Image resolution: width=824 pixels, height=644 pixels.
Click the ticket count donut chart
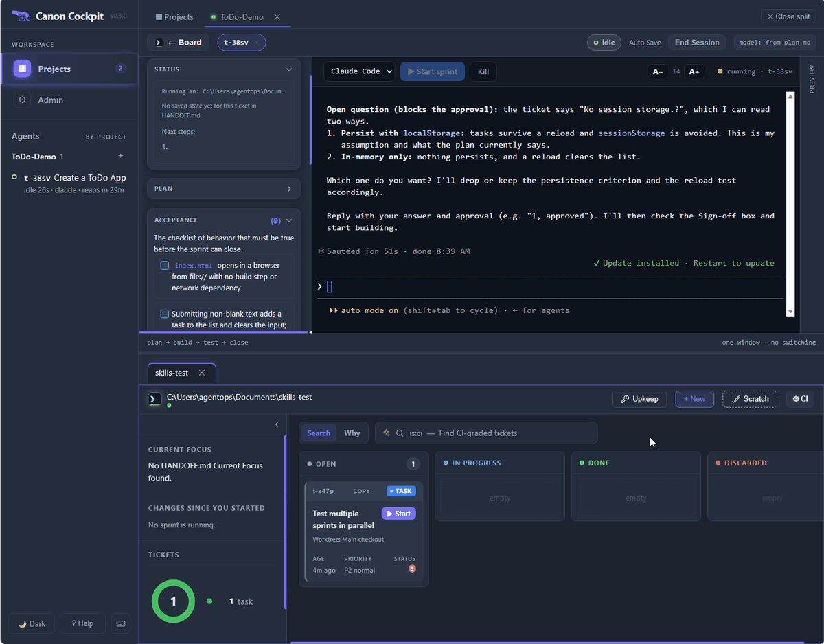click(x=173, y=601)
